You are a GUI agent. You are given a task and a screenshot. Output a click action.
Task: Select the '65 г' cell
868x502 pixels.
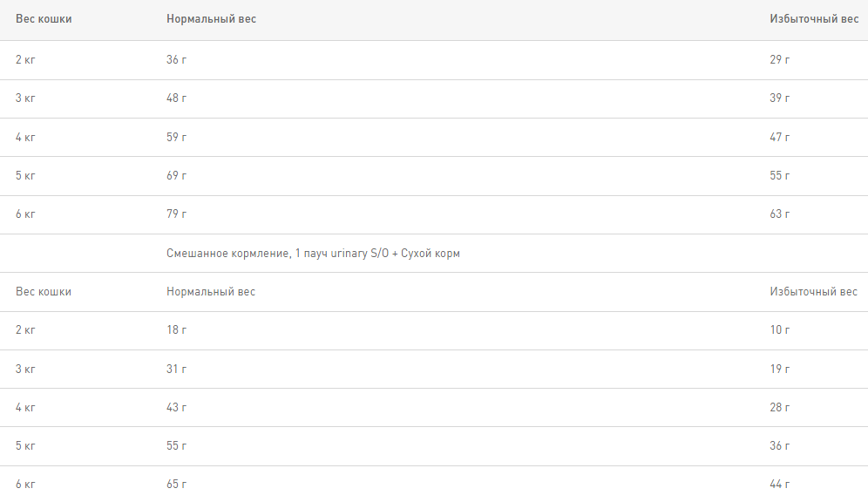(177, 485)
